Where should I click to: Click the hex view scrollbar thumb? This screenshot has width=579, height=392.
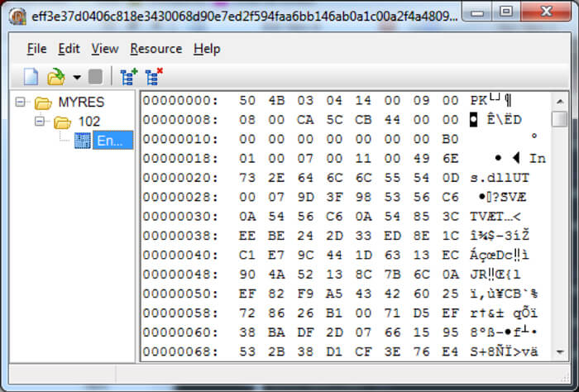[560, 119]
